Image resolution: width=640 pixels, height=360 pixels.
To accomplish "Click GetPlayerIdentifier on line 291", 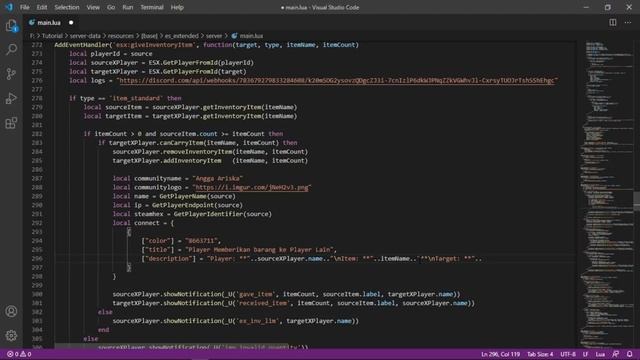I will (x=209, y=214).
